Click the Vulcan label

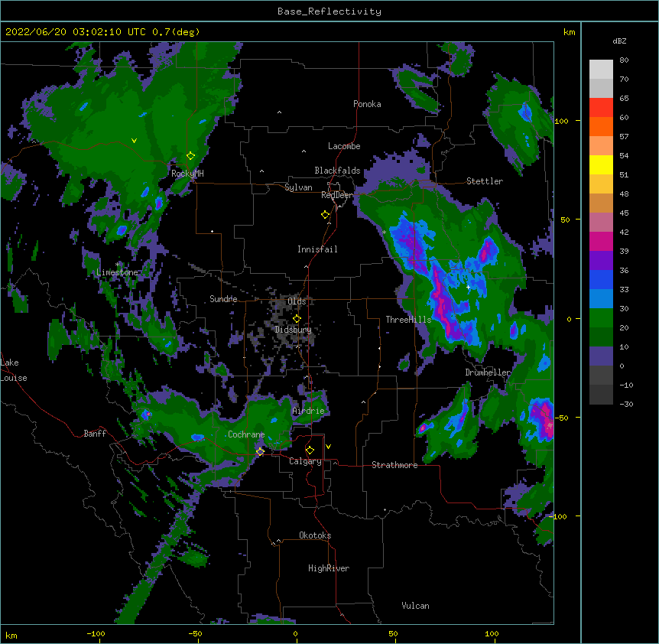tap(415, 606)
